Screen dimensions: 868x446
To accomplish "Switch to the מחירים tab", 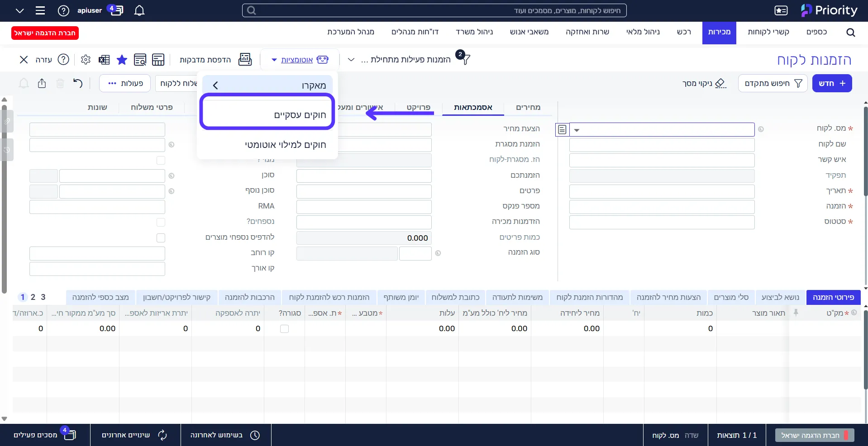I will point(528,107).
